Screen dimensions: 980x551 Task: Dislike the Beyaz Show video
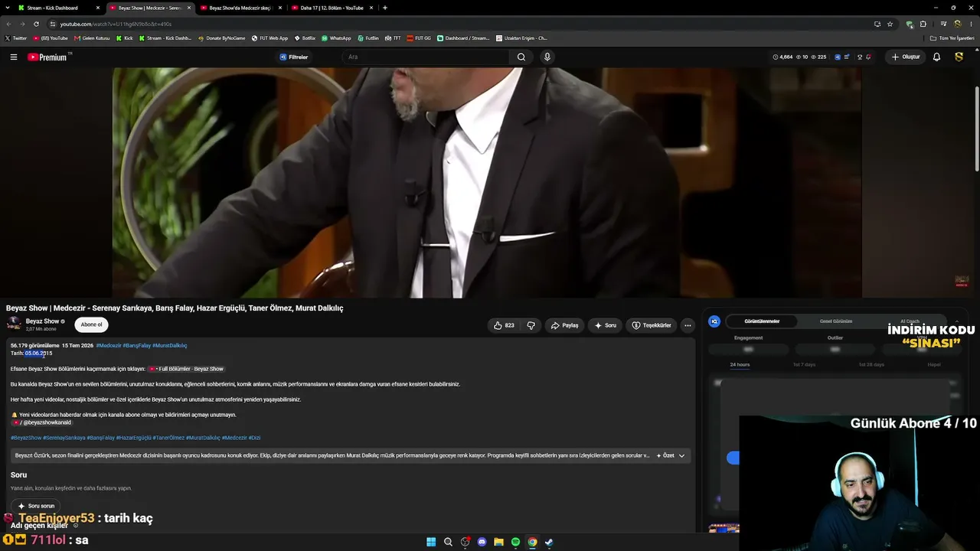pyautogui.click(x=531, y=325)
